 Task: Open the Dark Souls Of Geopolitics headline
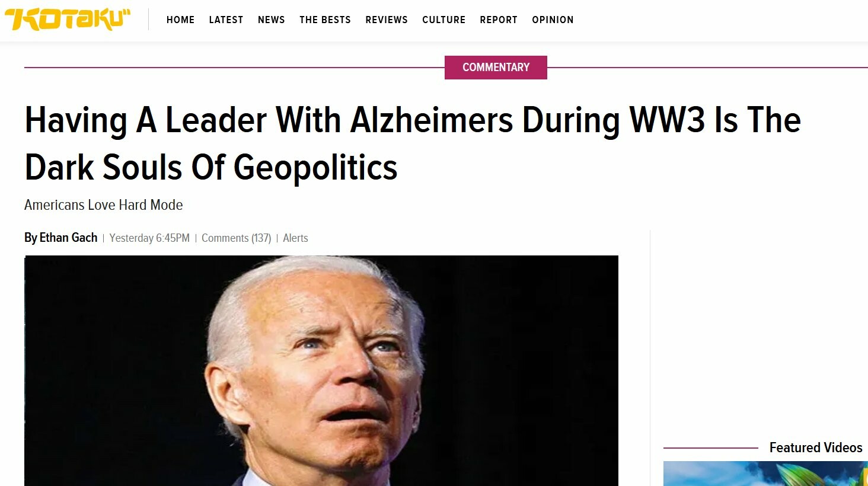click(x=413, y=143)
